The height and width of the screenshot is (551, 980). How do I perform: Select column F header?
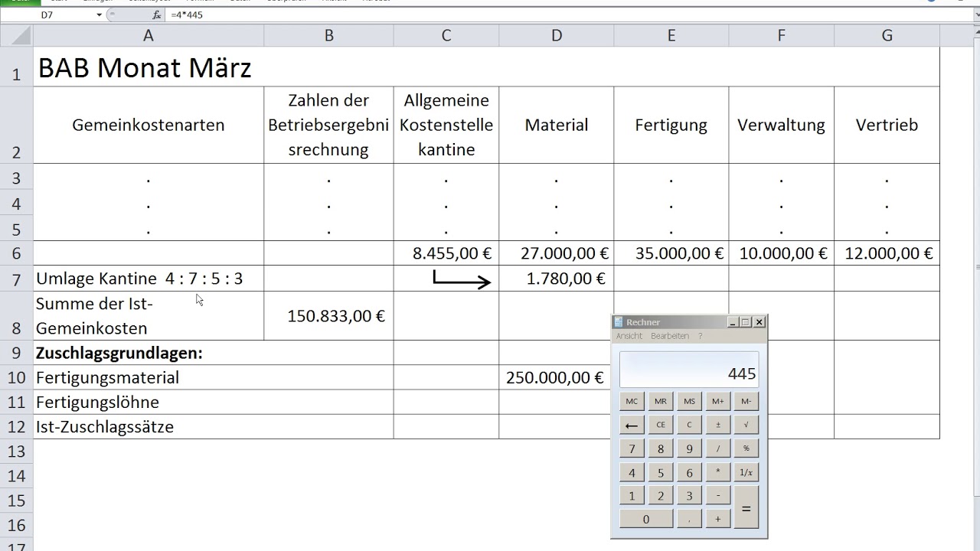pos(782,35)
